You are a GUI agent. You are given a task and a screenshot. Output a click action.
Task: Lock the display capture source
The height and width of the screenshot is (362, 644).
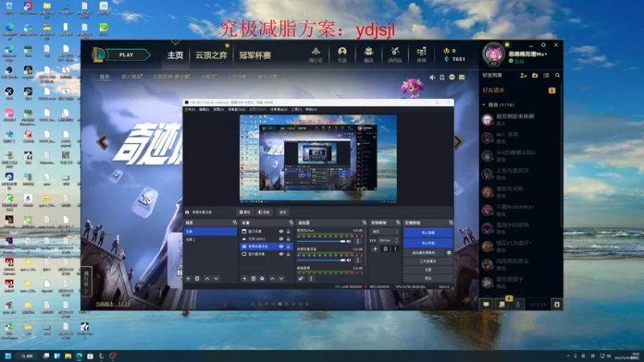click(288, 254)
